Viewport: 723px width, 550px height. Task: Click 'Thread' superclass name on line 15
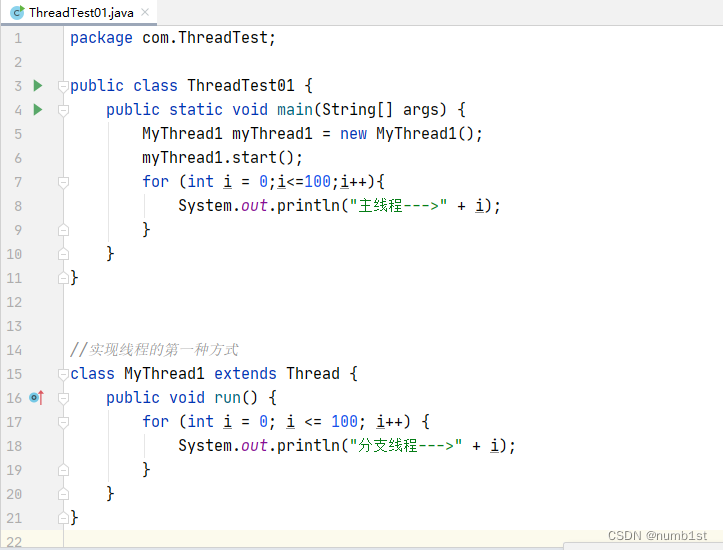[313, 373]
